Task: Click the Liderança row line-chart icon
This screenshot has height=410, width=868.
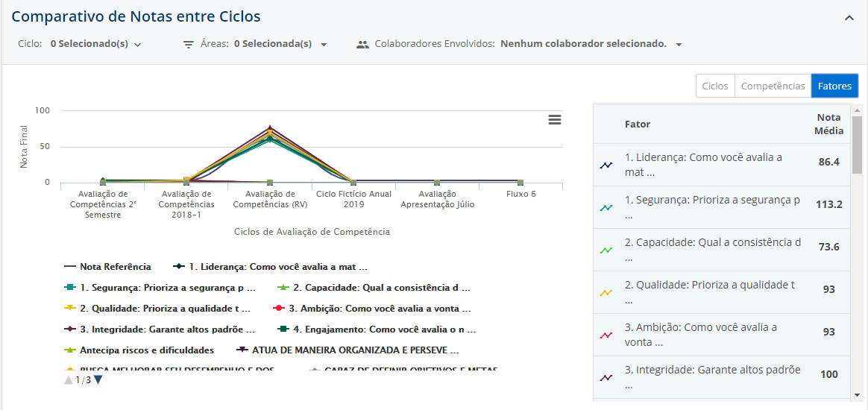Action: pos(606,165)
